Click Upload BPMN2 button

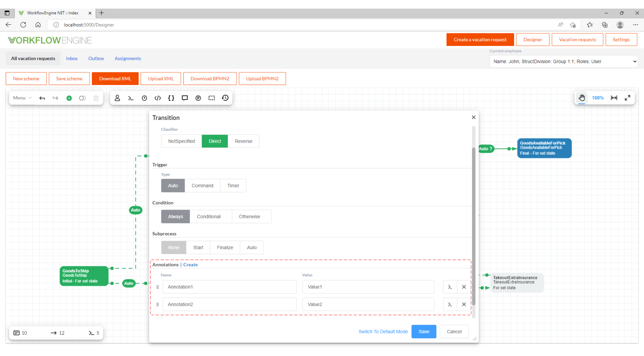click(262, 79)
